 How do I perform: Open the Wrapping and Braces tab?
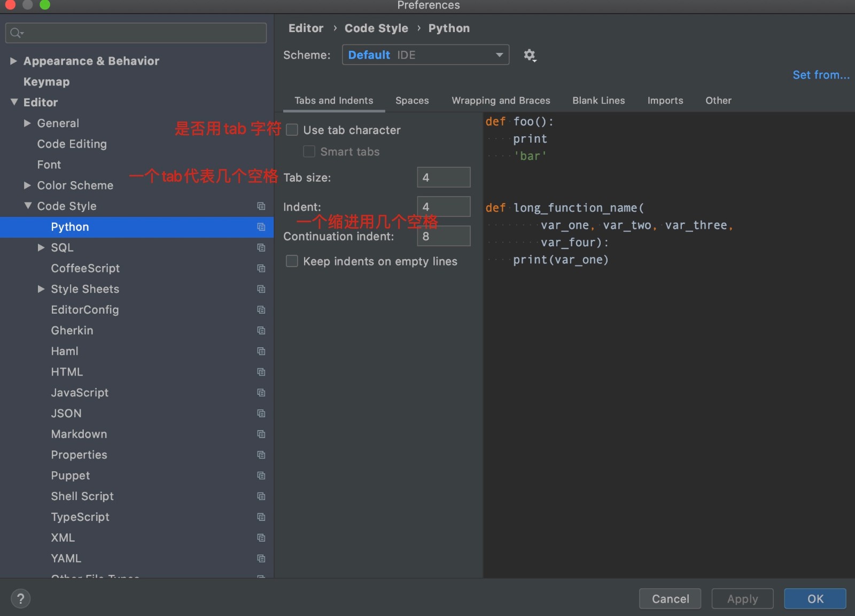coord(501,100)
